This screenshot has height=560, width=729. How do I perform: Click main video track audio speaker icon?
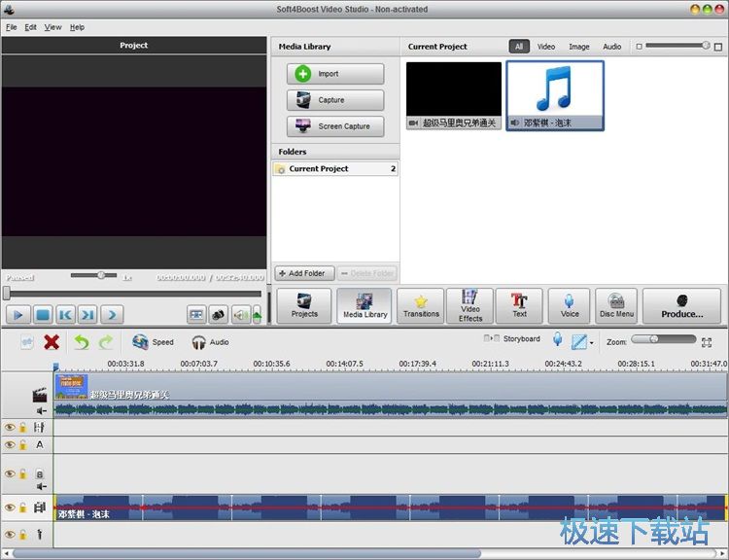coord(42,410)
